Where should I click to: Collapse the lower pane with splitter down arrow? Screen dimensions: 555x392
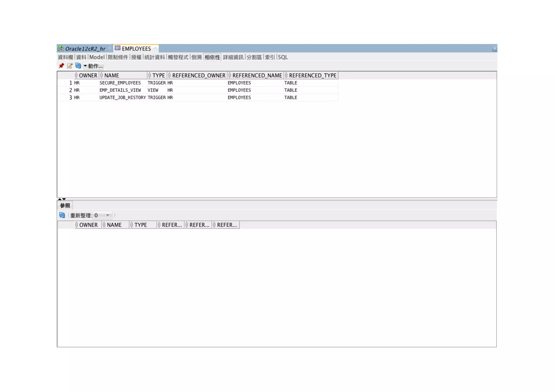(64, 199)
